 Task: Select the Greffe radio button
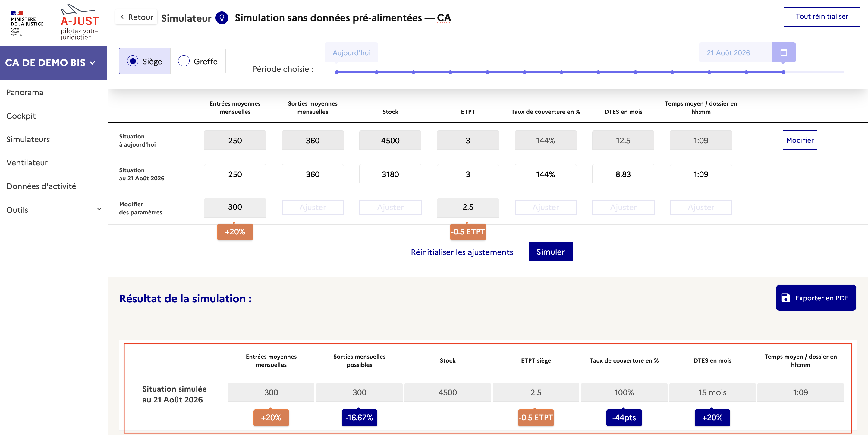(184, 61)
